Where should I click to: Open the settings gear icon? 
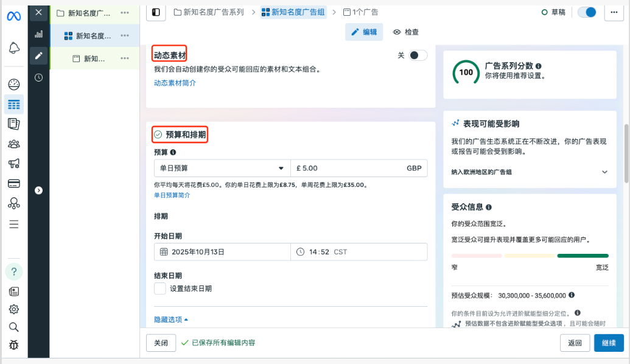coord(13,309)
